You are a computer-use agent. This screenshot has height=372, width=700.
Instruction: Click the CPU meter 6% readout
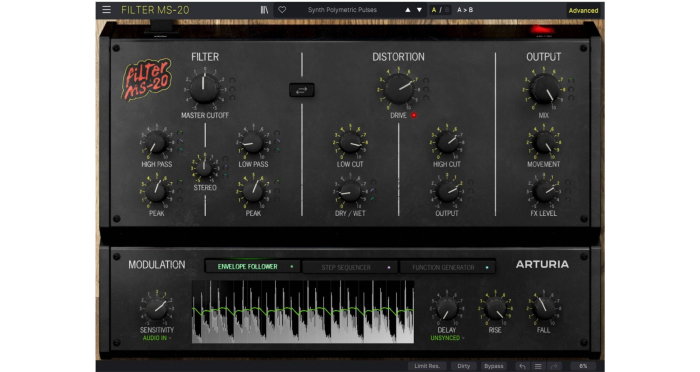coord(583,366)
